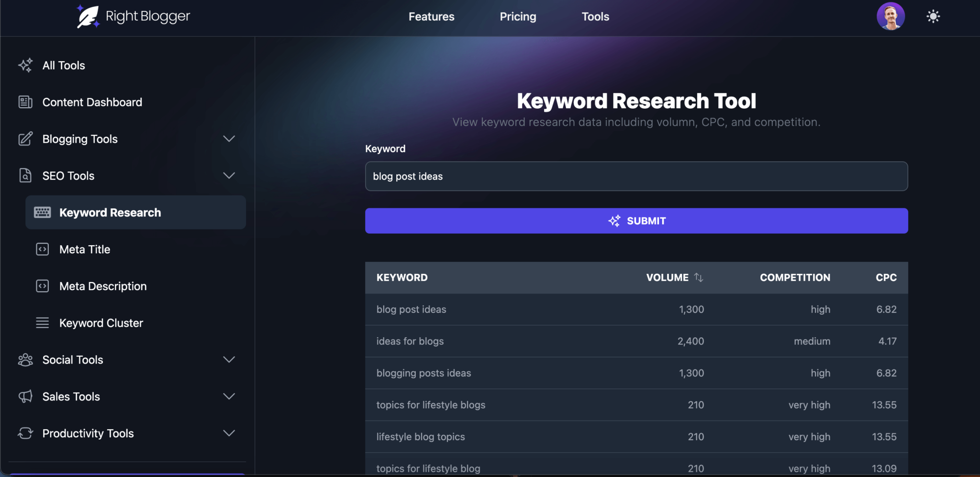Open the Meta Title tool
The image size is (980, 477).
(85, 249)
